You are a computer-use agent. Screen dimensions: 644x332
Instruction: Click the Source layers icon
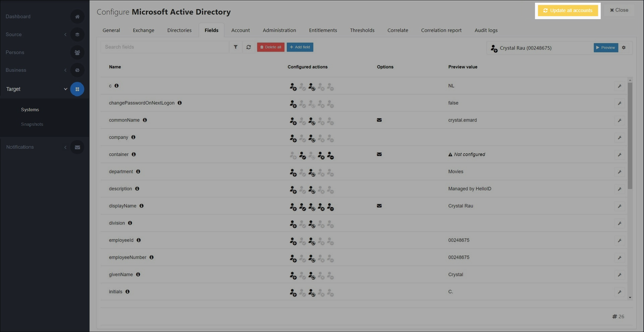[x=77, y=34]
